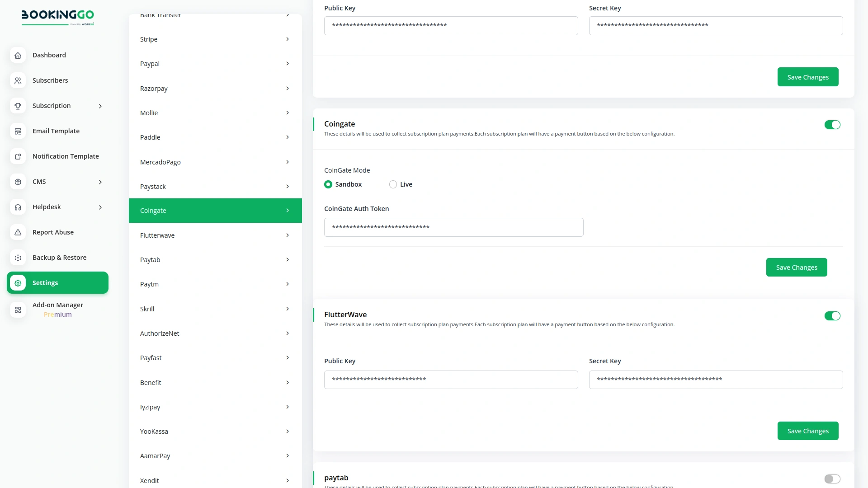Enable the paytab payment gateway

pyautogui.click(x=832, y=479)
